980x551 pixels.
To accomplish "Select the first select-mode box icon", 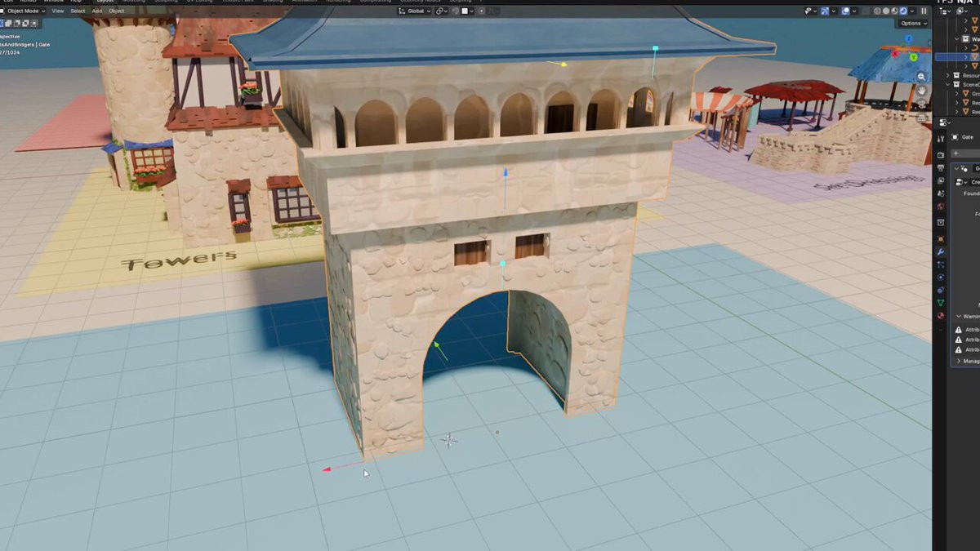I will click(2, 24).
